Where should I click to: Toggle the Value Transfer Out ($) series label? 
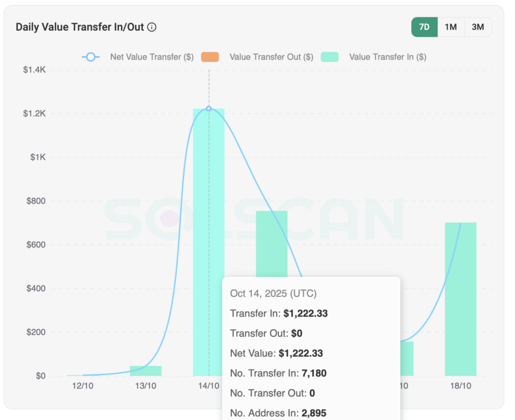(271, 57)
